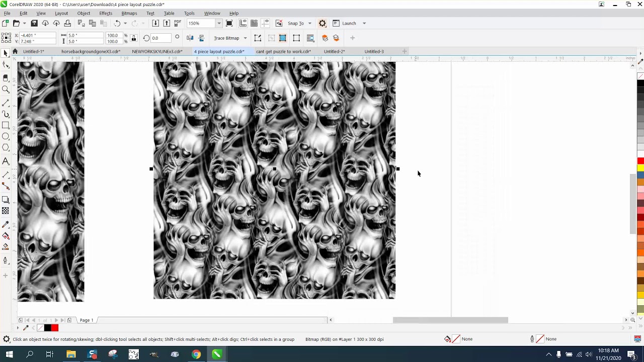Open File Explorer from the taskbar
Screen dimensions: 644x362
tap(71, 354)
